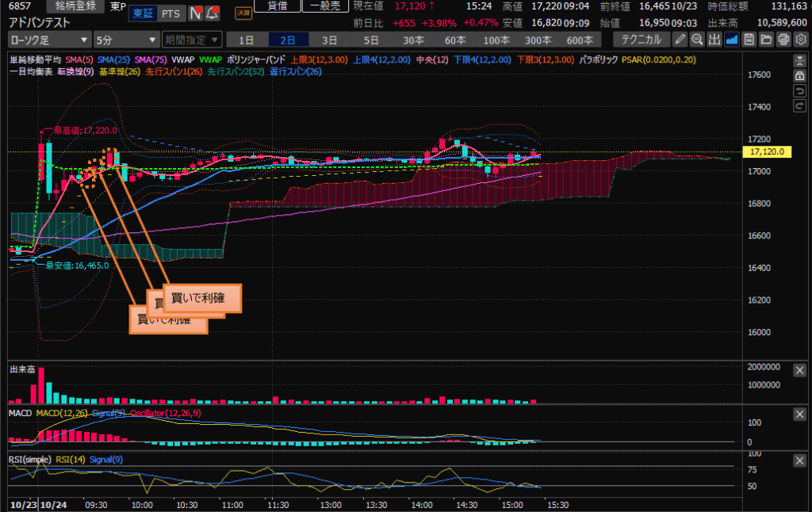Image resolution: width=812 pixels, height=512 pixels.
Task: Open the 期間指定 period dropdown
Action: coord(189,39)
